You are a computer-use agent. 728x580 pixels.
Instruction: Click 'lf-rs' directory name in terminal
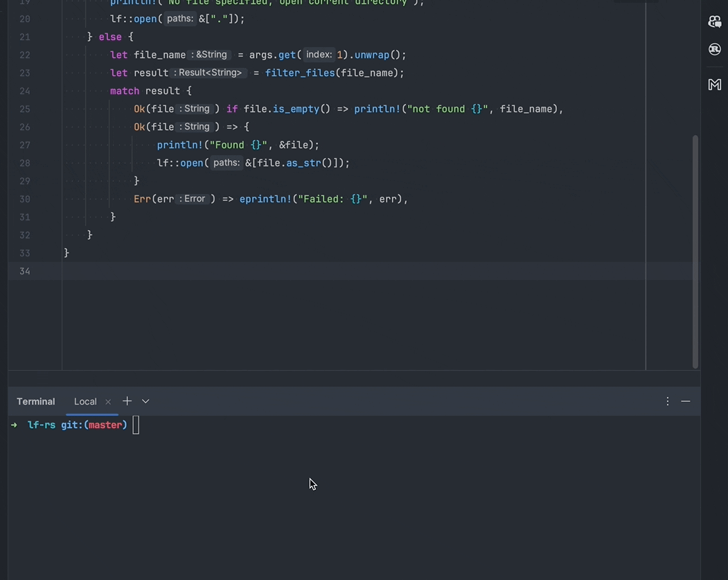click(x=42, y=425)
